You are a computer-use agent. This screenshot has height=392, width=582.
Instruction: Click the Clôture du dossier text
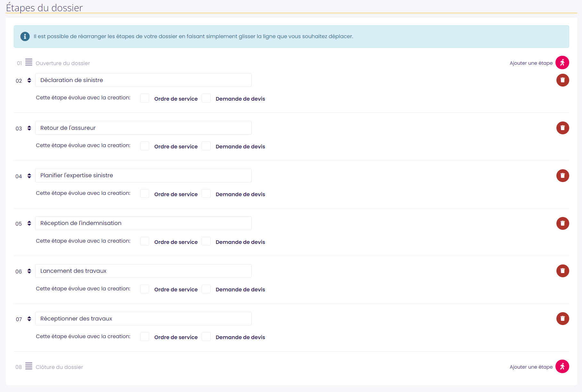59,367
